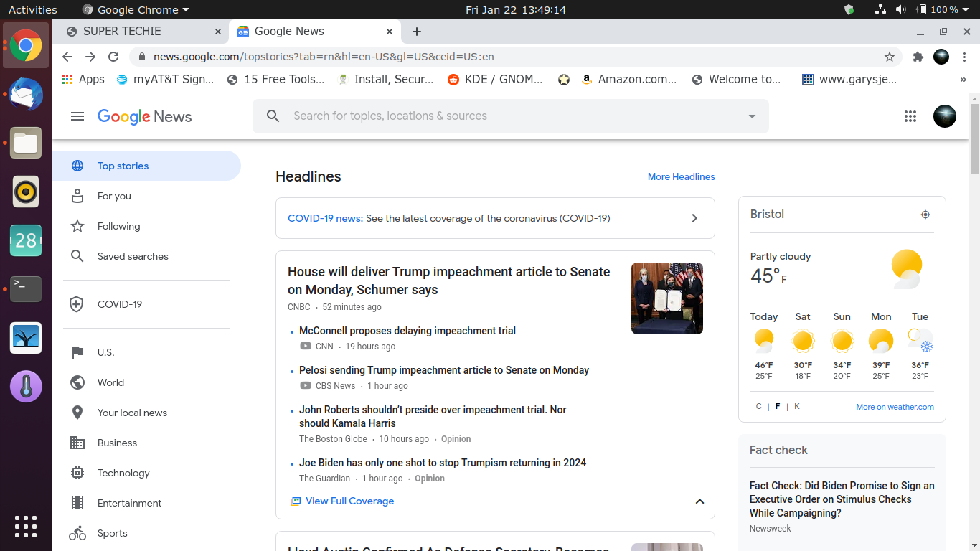The height and width of the screenshot is (551, 980).
Task: Click the Entertainment film icon
Action: pos(77,503)
